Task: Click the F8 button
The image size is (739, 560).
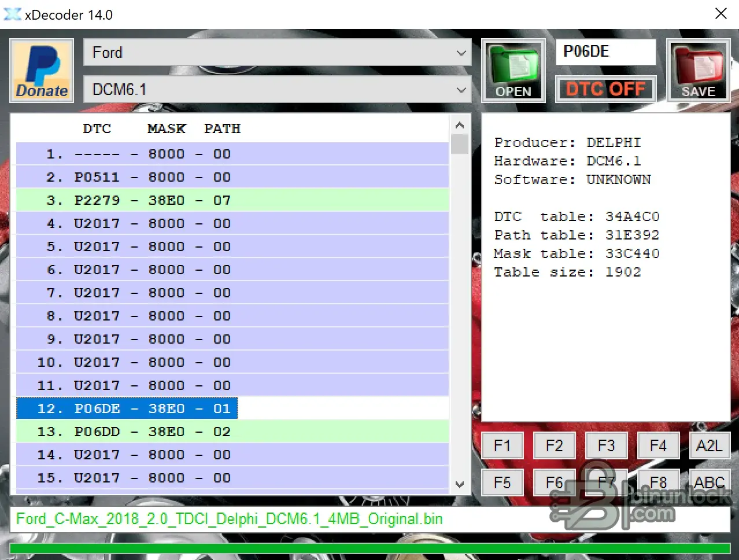Action: pos(658,482)
